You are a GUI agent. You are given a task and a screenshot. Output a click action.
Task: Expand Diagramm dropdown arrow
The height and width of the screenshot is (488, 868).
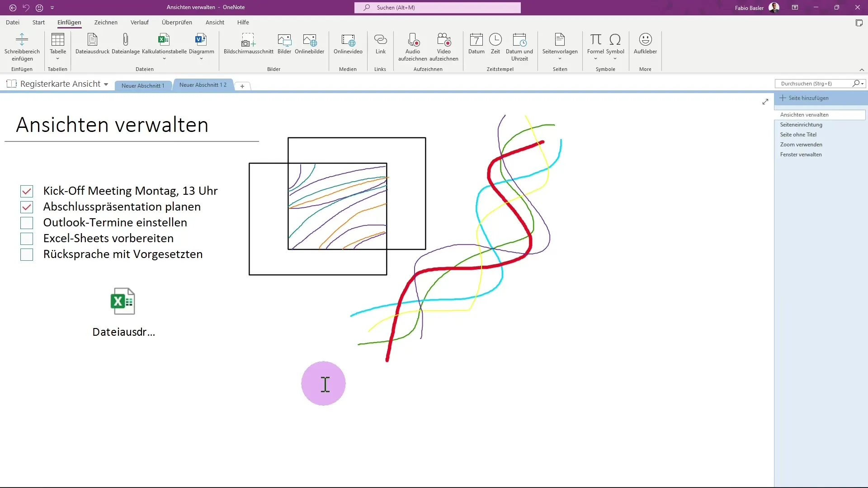[201, 59]
